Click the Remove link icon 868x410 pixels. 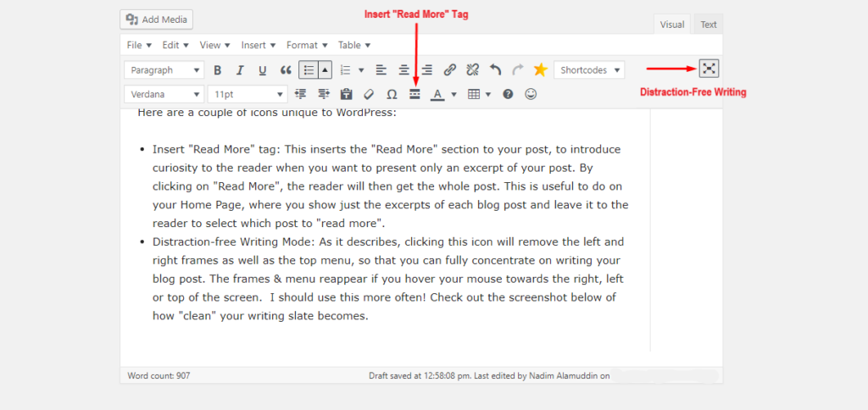472,70
